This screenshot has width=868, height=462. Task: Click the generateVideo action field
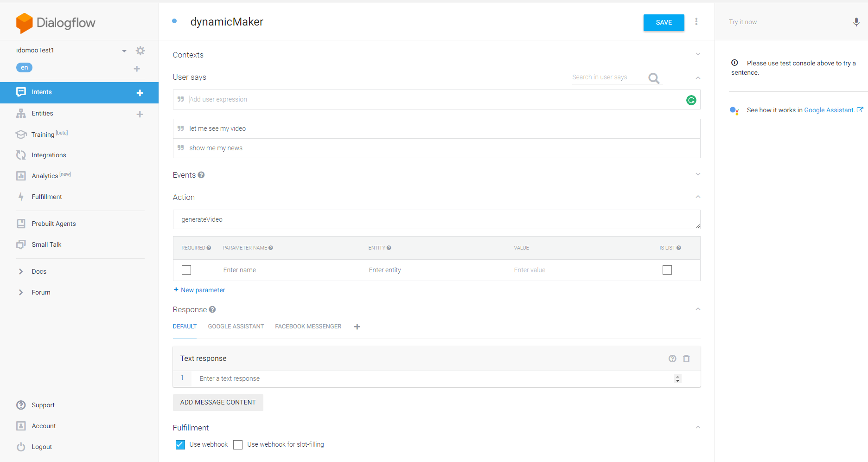[x=436, y=219]
